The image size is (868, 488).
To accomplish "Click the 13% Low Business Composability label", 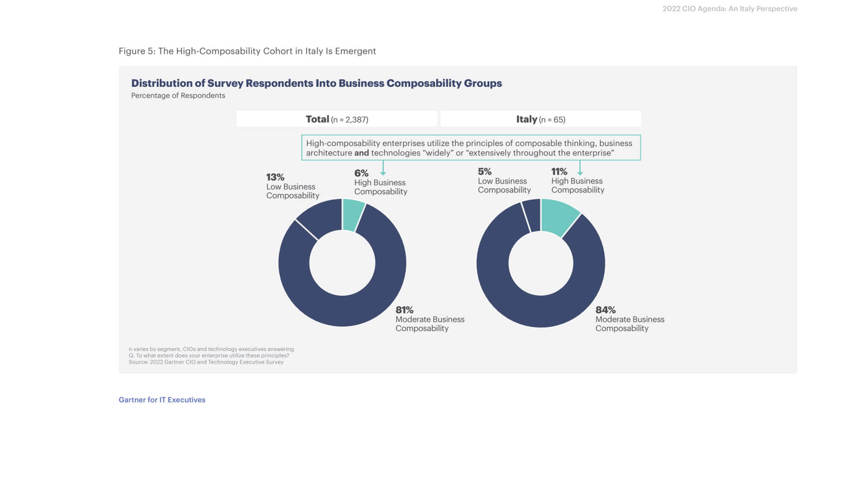I will pos(292,186).
